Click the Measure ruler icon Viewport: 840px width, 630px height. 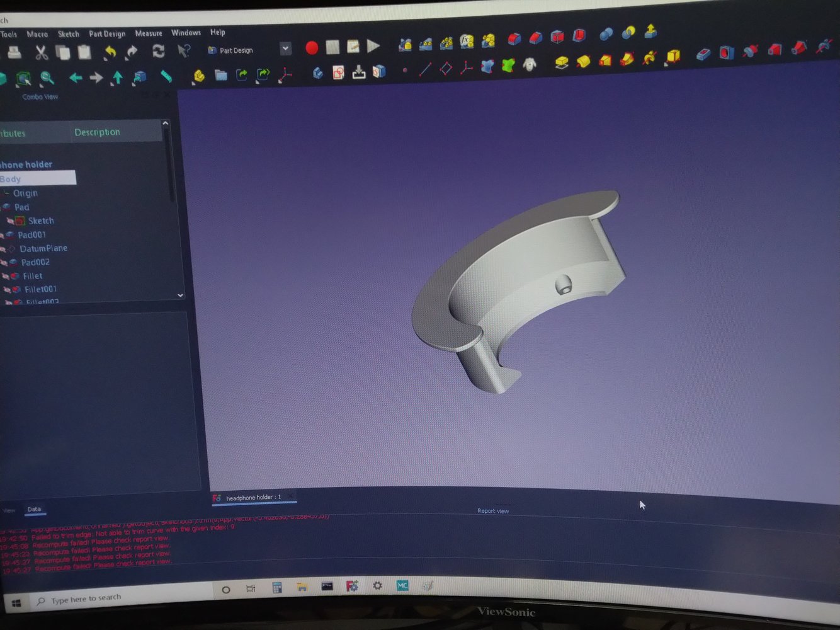click(x=166, y=76)
